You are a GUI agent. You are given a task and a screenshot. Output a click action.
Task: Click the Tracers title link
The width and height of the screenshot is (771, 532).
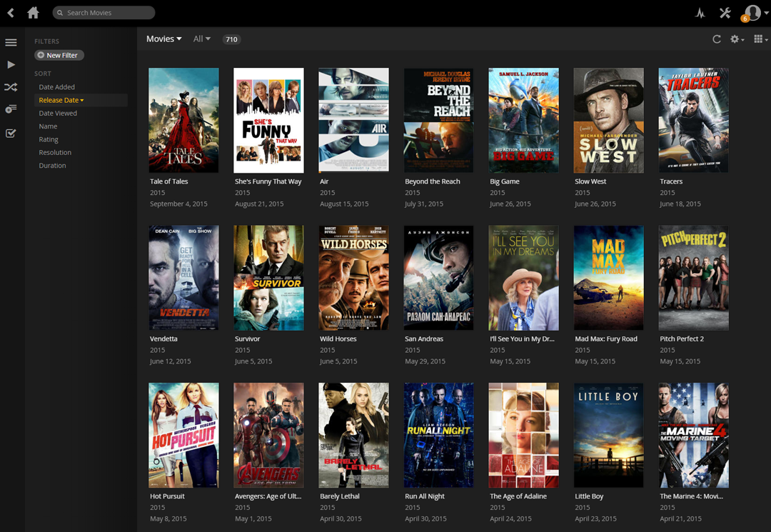click(x=671, y=181)
